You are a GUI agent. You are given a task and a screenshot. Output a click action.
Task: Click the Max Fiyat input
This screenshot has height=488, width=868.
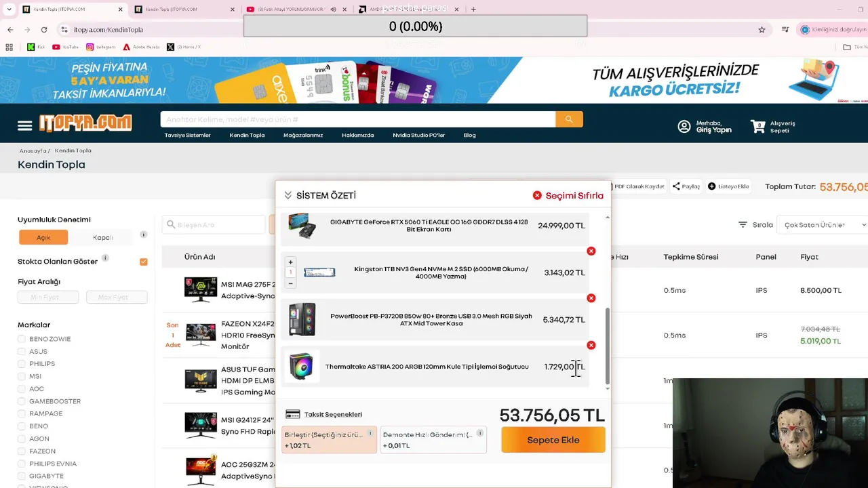[x=117, y=297]
